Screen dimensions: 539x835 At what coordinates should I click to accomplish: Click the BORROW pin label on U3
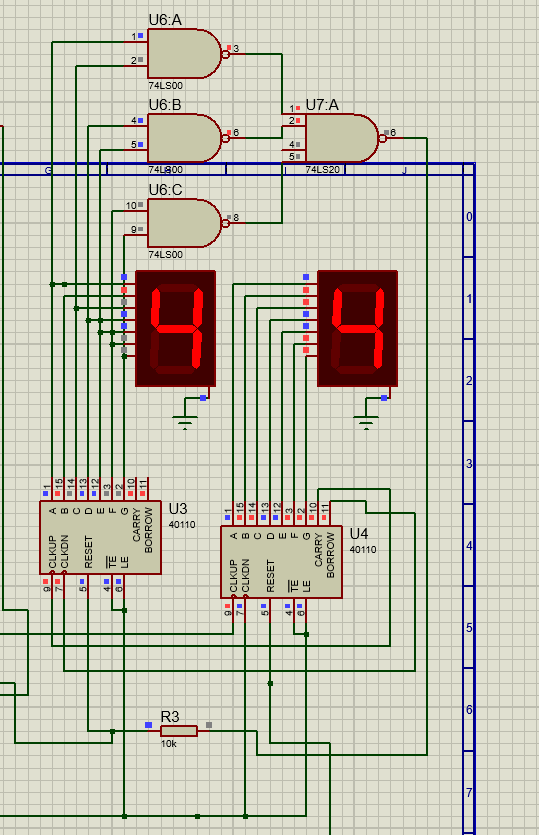point(149,530)
